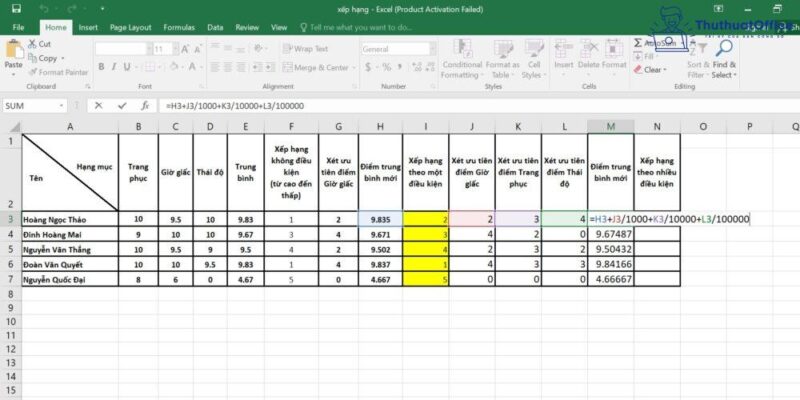Open the Merge & Center dropdown arrow
The height and width of the screenshot is (400, 800).
pos(353,67)
